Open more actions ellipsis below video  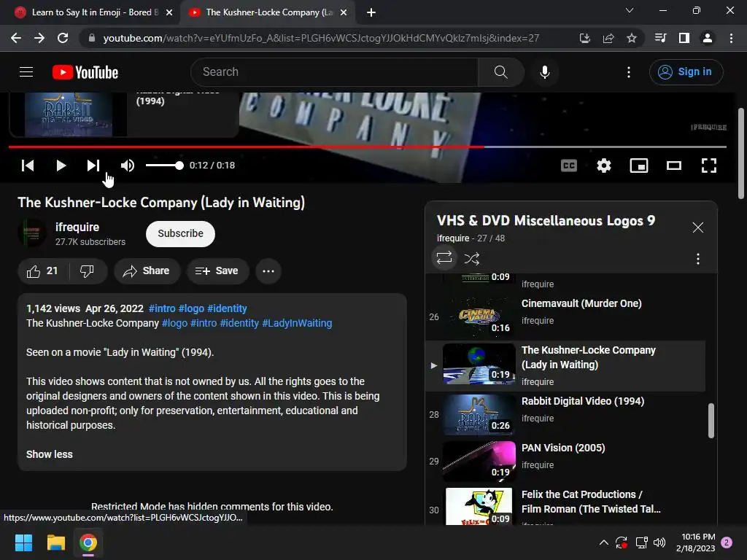point(268,271)
